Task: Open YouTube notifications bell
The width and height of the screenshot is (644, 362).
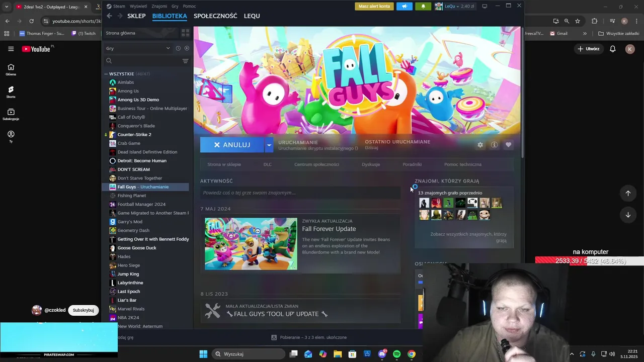Action: 613,49
